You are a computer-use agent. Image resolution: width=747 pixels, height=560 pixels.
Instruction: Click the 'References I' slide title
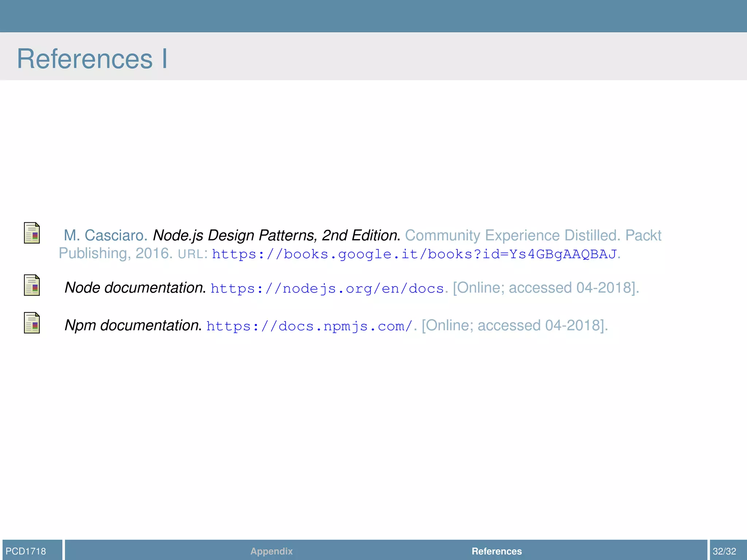pos(92,58)
